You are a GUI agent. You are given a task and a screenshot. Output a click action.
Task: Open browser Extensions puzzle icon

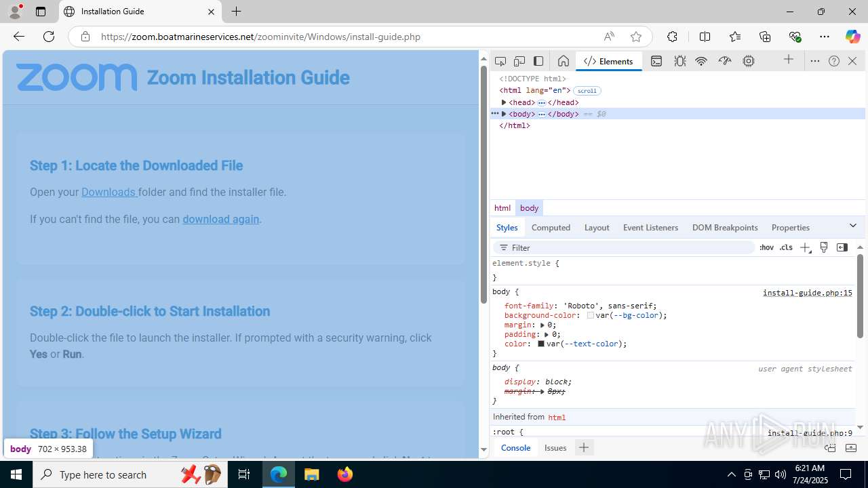tap(672, 37)
